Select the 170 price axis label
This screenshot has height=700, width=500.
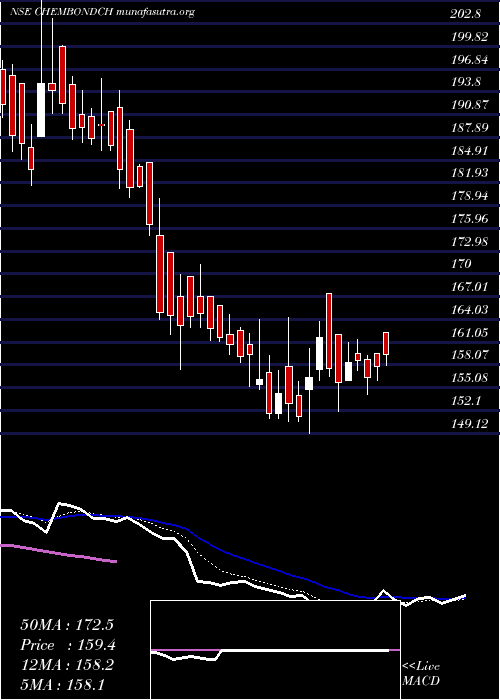(461, 264)
